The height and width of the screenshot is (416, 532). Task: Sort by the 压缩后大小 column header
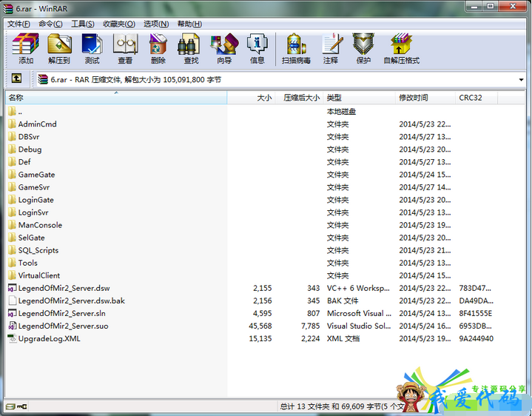(299, 98)
